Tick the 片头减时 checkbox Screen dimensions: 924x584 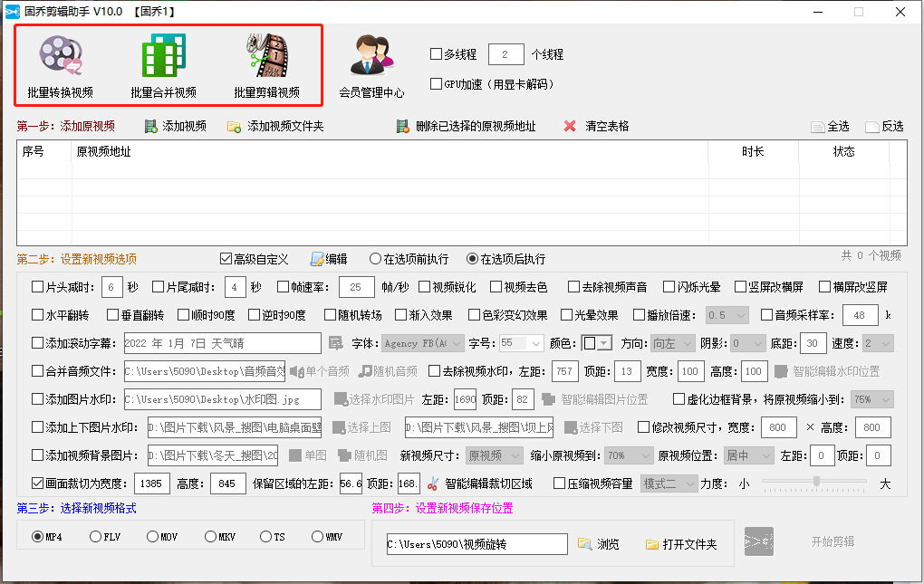click(x=38, y=287)
